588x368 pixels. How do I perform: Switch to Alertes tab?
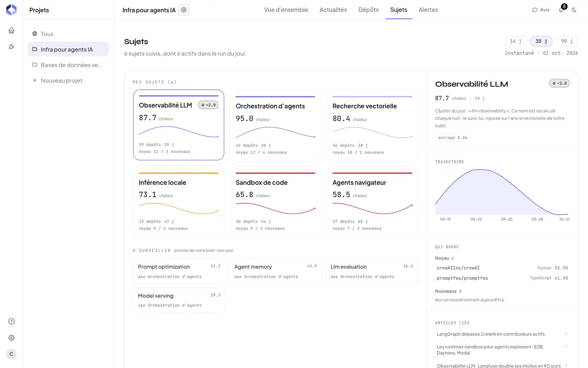pyautogui.click(x=428, y=10)
